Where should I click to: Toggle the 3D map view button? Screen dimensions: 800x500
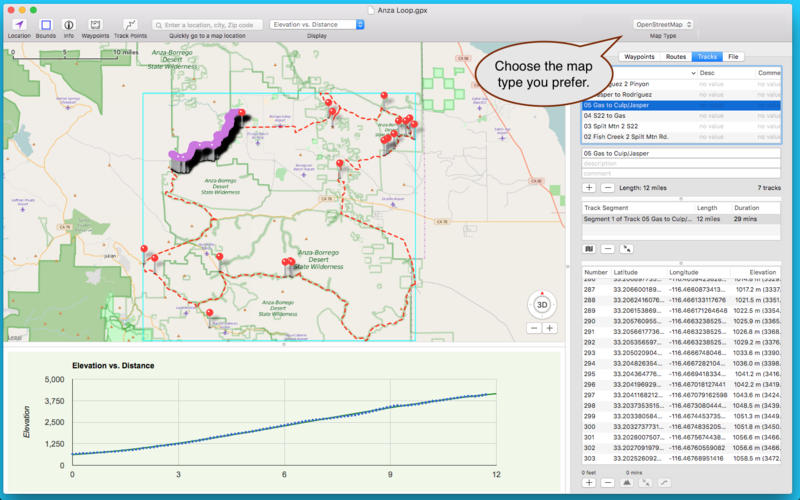tap(542, 304)
